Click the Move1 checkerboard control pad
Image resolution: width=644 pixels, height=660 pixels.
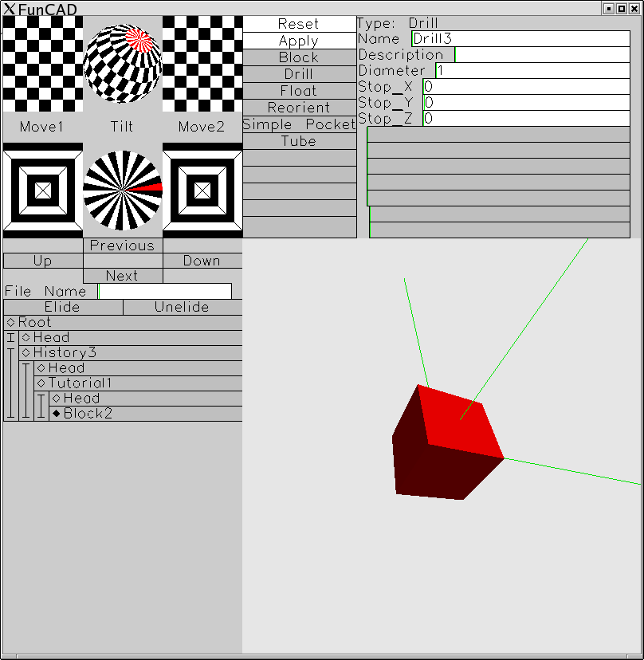coord(43,64)
